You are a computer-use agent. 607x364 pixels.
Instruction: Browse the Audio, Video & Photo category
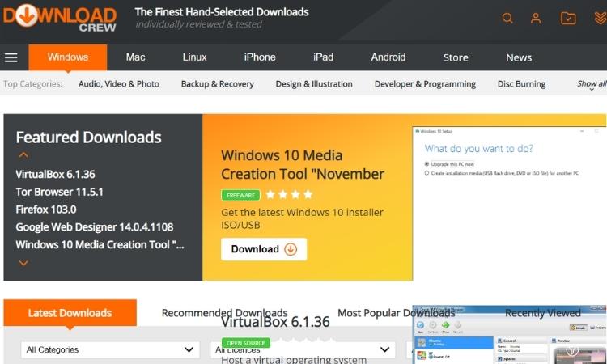tap(119, 84)
